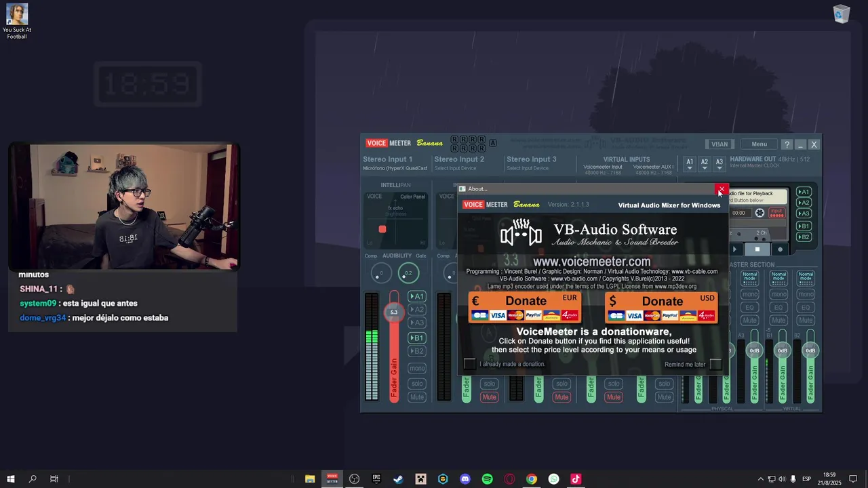
Task: Open Discord from the taskbar
Action: point(465,479)
